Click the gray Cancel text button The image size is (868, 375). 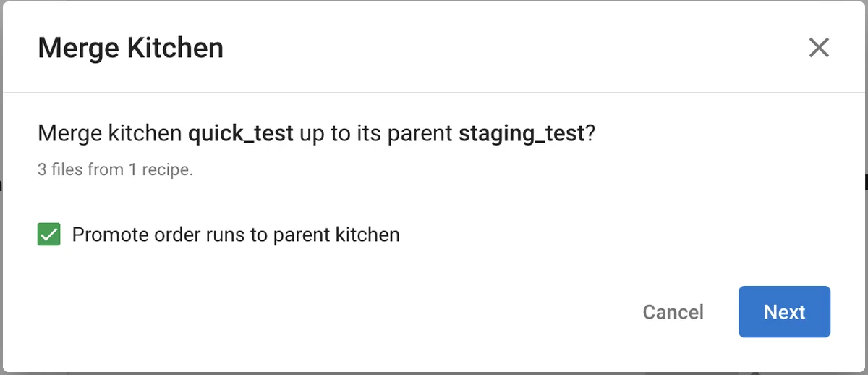(x=673, y=312)
